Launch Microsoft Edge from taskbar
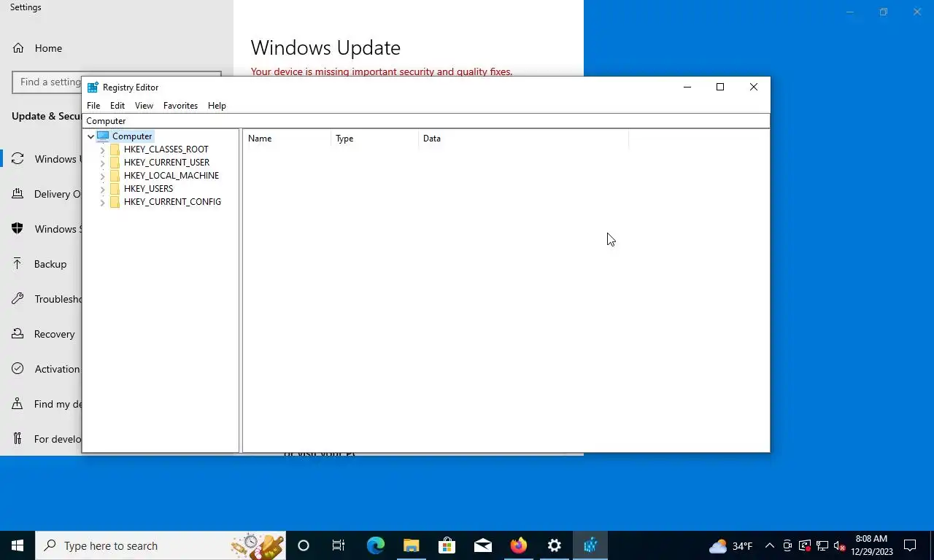934x560 pixels. coord(375,545)
